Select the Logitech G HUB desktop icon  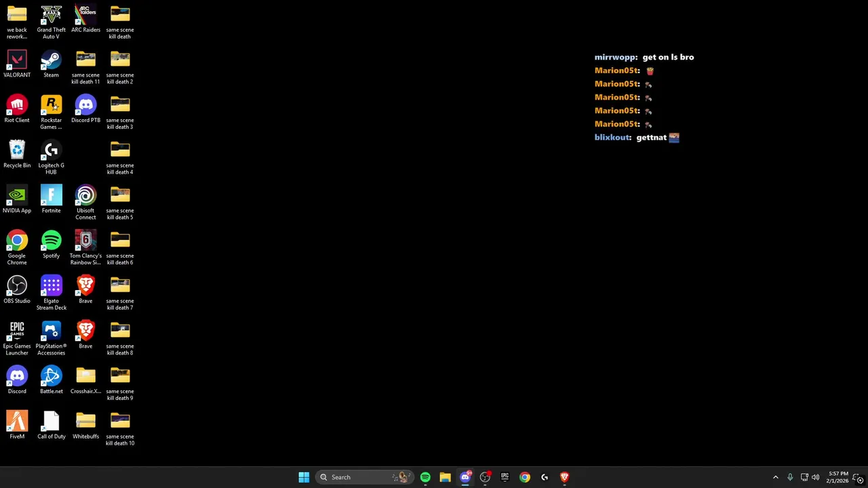click(x=51, y=157)
